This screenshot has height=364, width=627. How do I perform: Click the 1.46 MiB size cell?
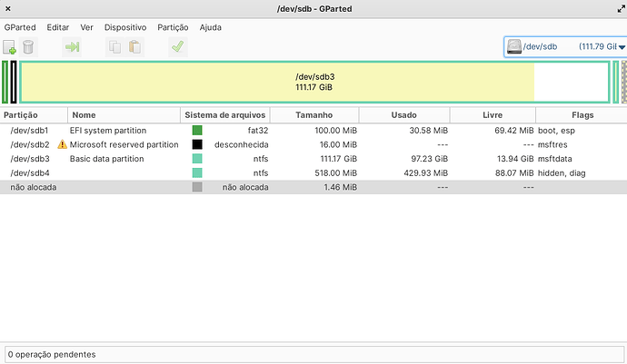[340, 187]
